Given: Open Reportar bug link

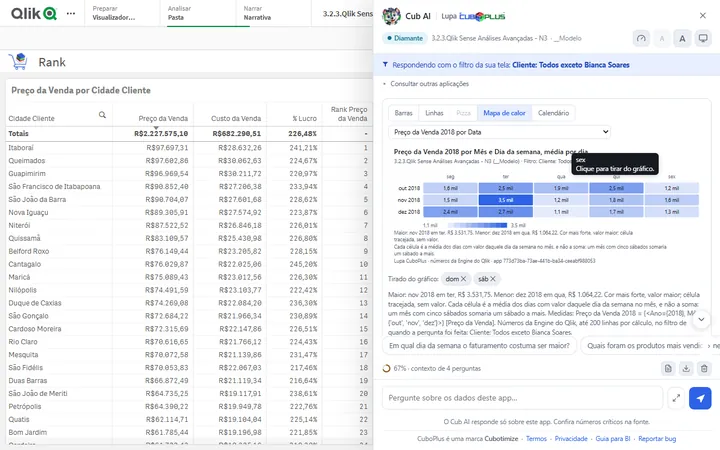Looking at the screenshot, I should pyautogui.click(x=657, y=439).
